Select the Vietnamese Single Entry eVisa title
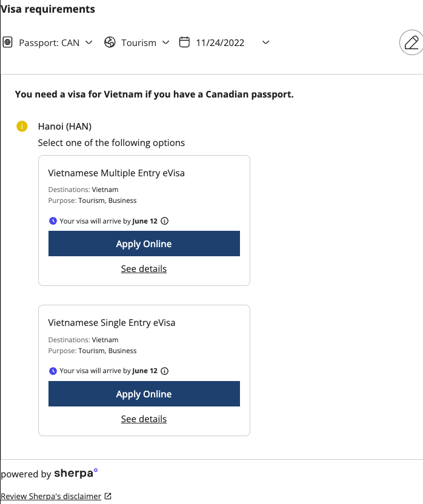Screen dimensions: 423x504 [x=112, y=323]
